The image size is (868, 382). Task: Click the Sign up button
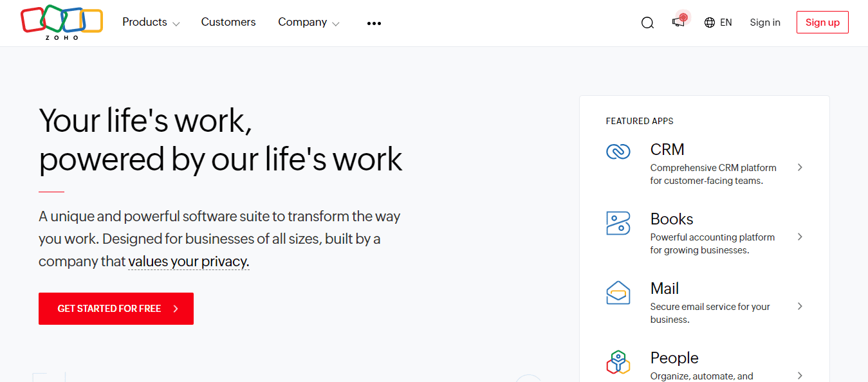(x=822, y=22)
